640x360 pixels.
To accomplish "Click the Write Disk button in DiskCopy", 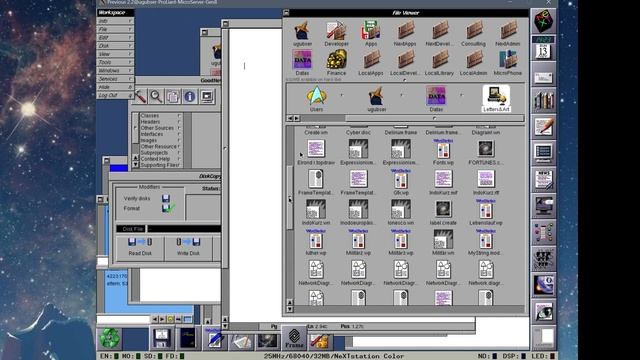I will tap(188, 247).
